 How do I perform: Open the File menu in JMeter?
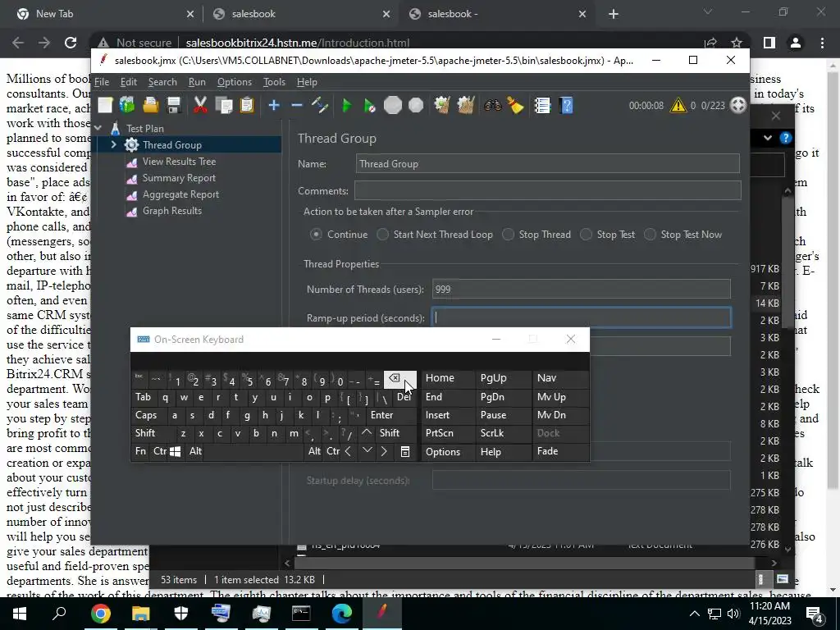pos(102,82)
